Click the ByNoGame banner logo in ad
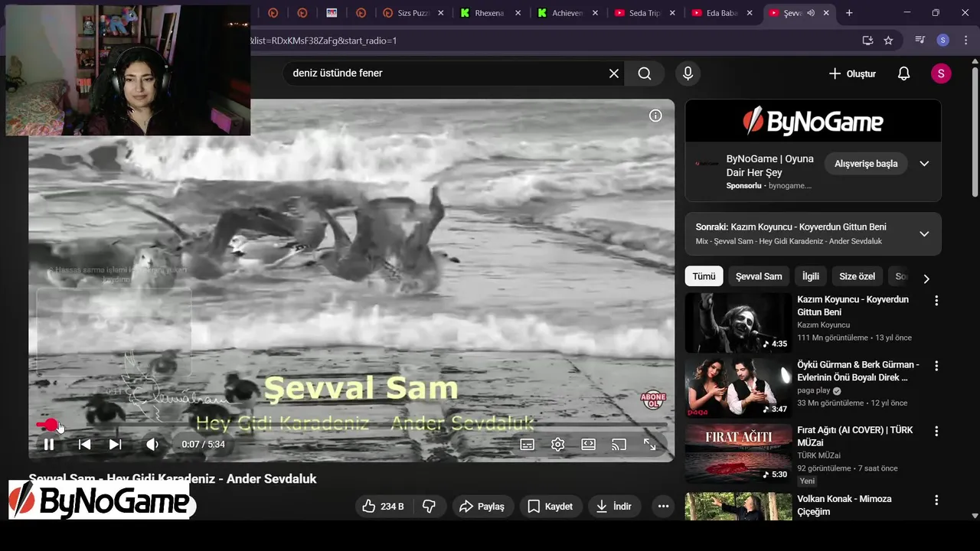Viewport: 980px width, 551px height. tap(813, 121)
